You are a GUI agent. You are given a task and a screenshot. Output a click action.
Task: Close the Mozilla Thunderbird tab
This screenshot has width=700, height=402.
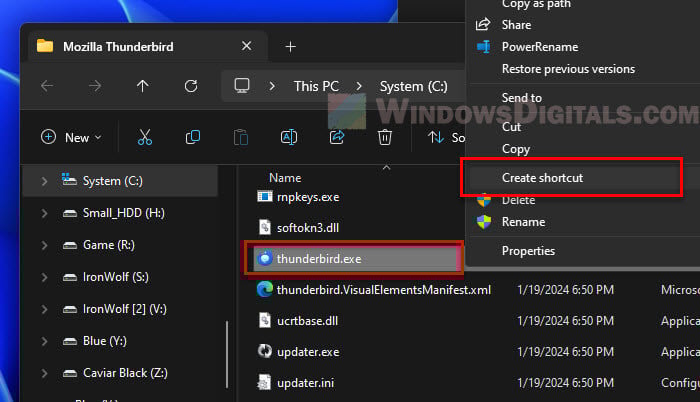coord(246,46)
